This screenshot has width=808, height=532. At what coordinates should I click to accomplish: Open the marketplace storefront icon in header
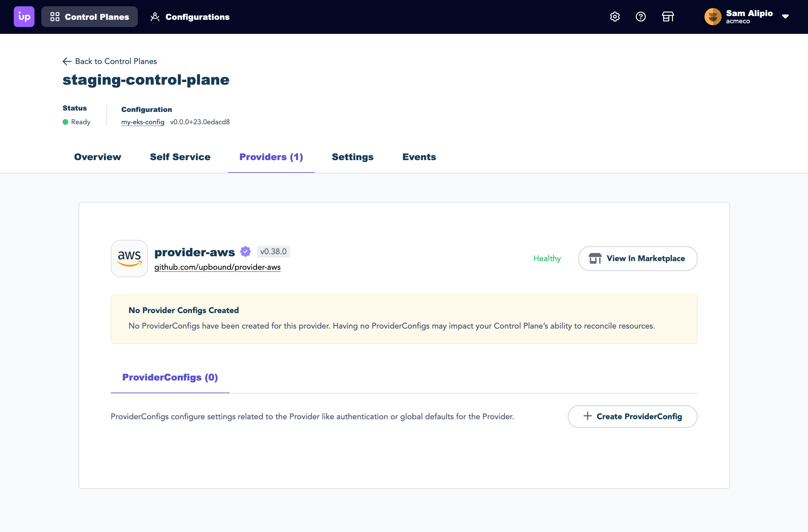pyautogui.click(x=668, y=17)
